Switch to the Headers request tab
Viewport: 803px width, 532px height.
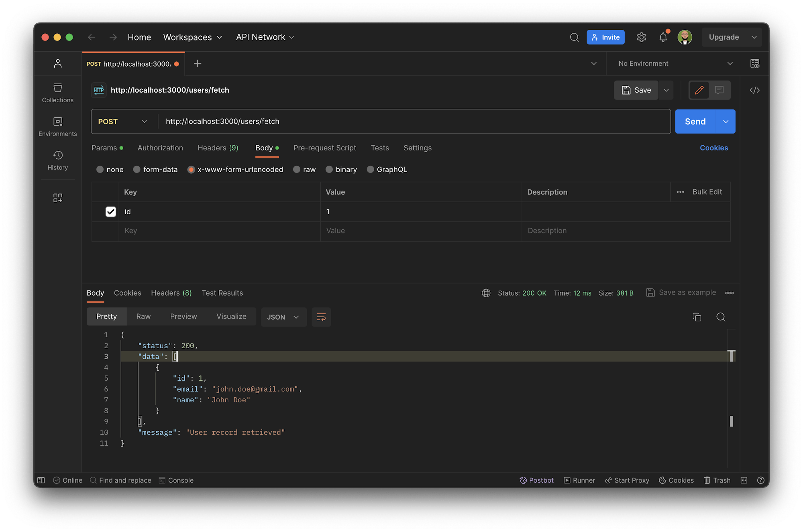(218, 148)
